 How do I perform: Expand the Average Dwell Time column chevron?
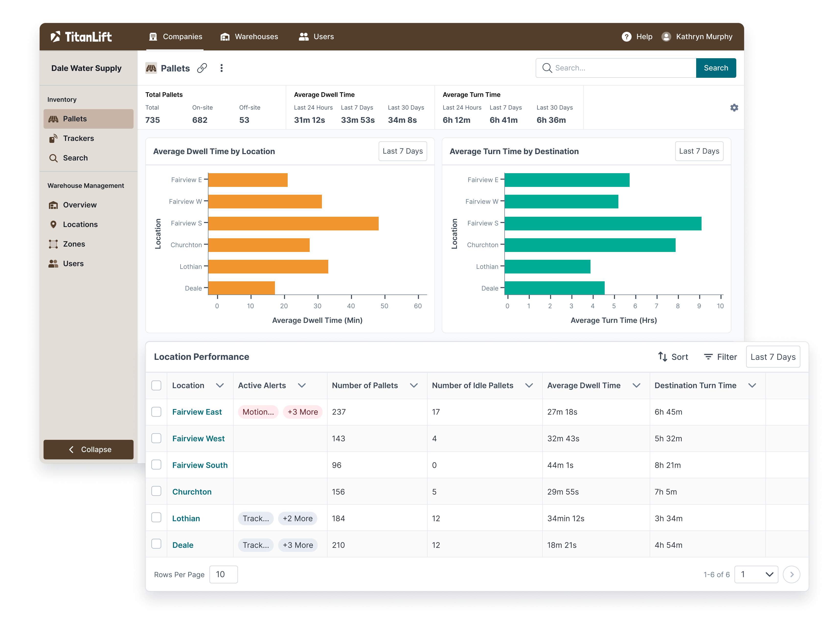[x=636, y=385]
